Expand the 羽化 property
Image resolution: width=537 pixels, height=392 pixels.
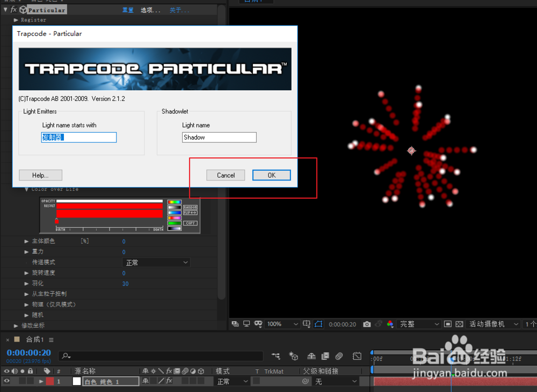click(26, 284)
